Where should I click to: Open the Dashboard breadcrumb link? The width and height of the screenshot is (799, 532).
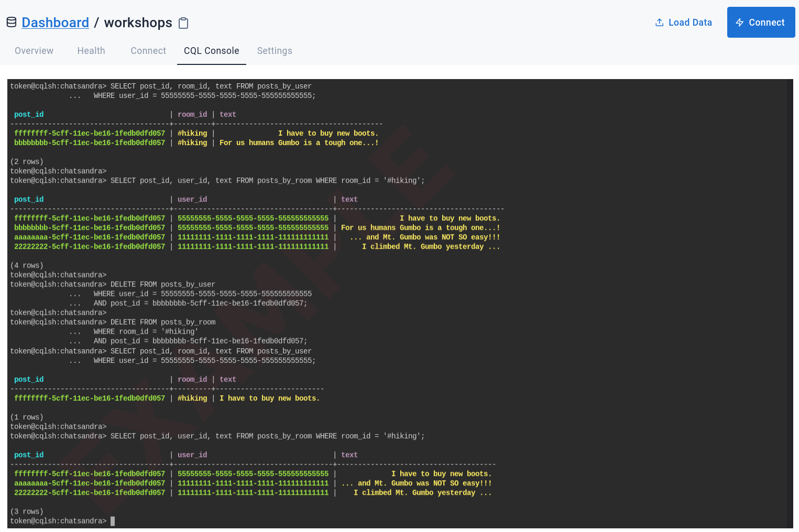point(56,23)
